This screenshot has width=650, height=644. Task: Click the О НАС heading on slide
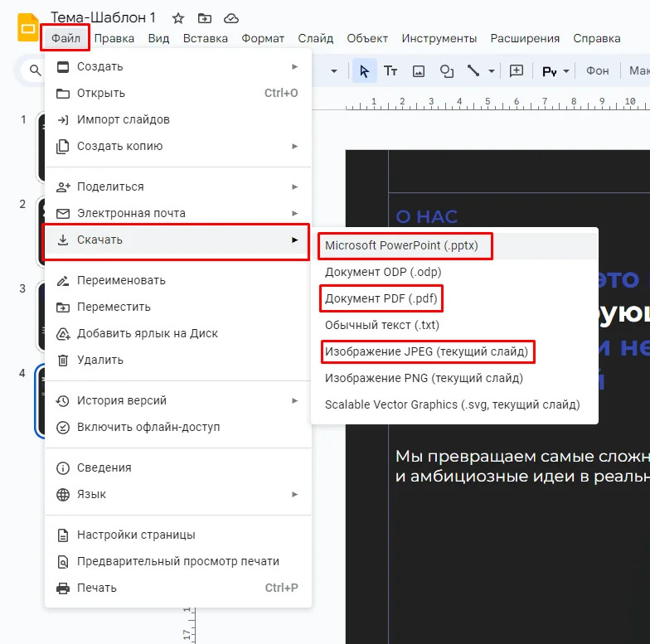pyautogui.click(x=426, y=217)
